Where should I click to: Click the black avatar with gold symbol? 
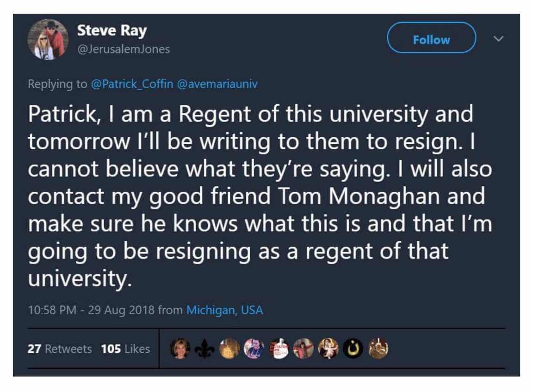click(x=353, y=349)
